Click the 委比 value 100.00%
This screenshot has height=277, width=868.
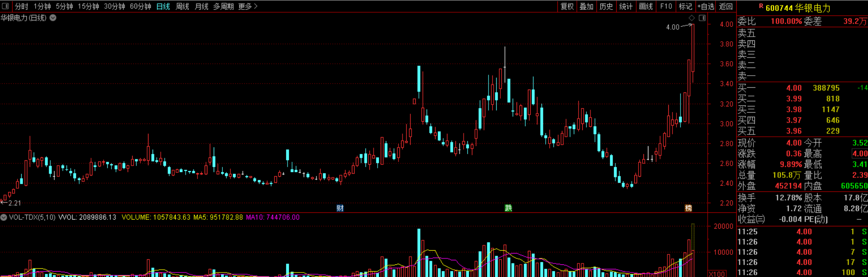(786, 21)
